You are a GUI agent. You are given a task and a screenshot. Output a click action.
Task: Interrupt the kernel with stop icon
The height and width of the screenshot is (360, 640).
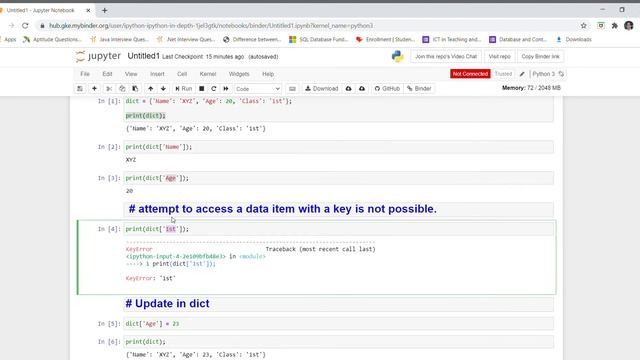tap(202, 89)
